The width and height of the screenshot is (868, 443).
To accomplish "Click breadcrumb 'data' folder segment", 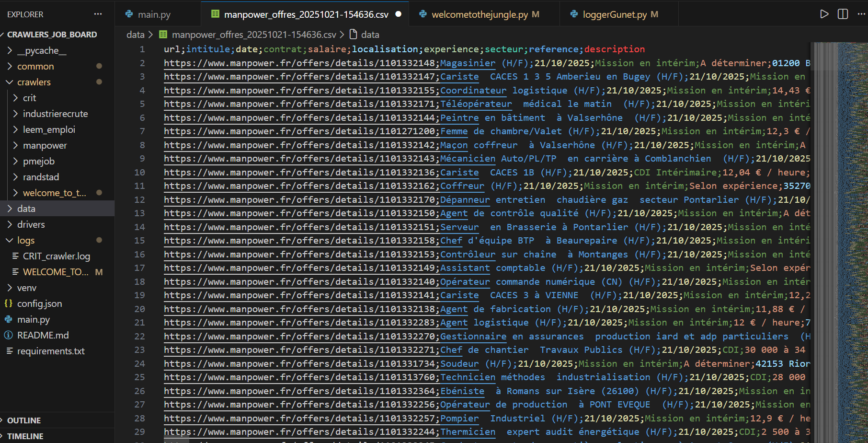I will point(135,35).
